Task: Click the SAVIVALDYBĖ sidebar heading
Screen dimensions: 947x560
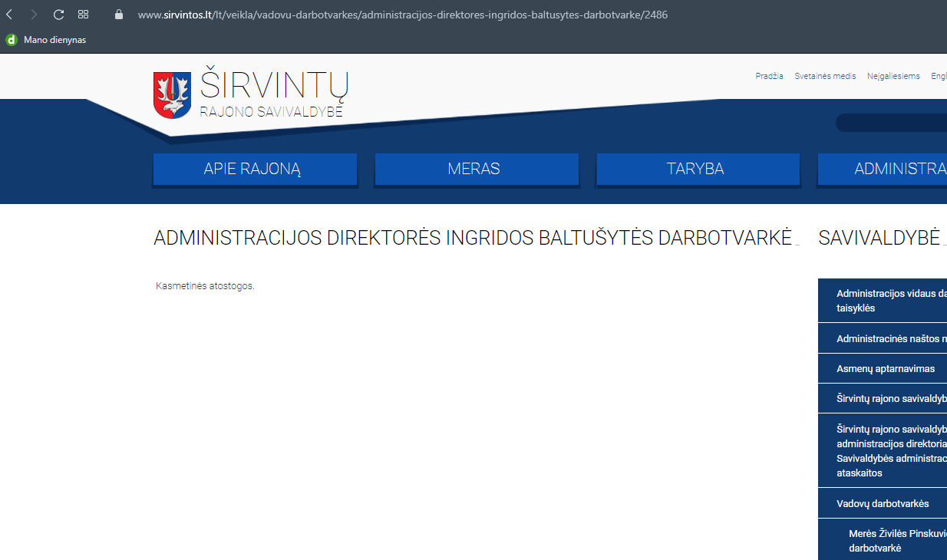Action: (x=879, y=239)
